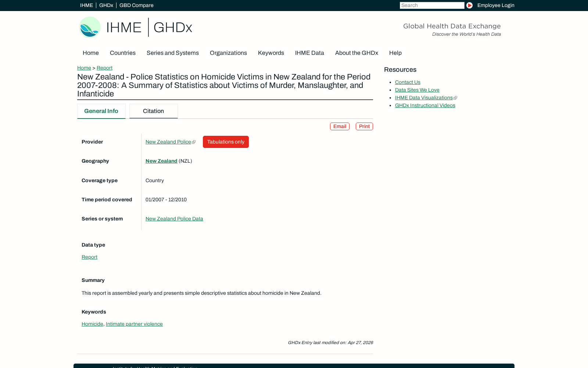Select the General Info tab
Image resolution: width=588 pixels, height=368 pixels.
101,111
